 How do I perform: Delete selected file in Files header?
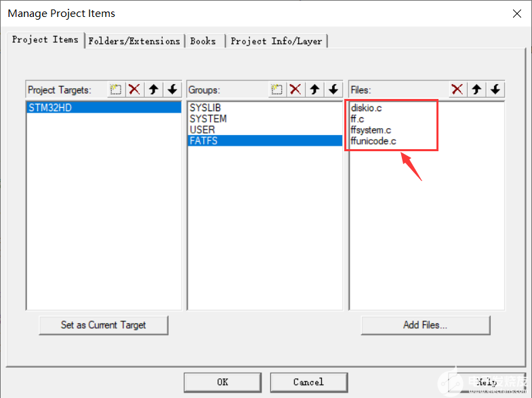coord(457,89)
